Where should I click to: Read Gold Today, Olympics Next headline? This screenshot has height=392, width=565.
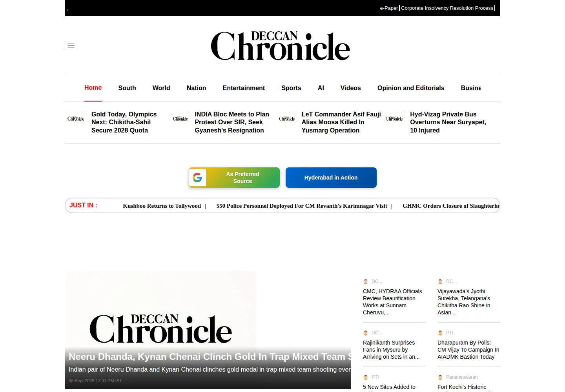(124, 122)
